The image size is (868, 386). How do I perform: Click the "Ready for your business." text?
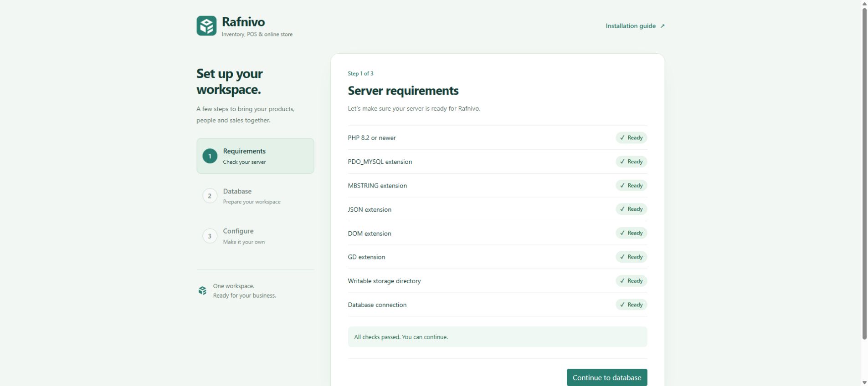pos(245,295)
